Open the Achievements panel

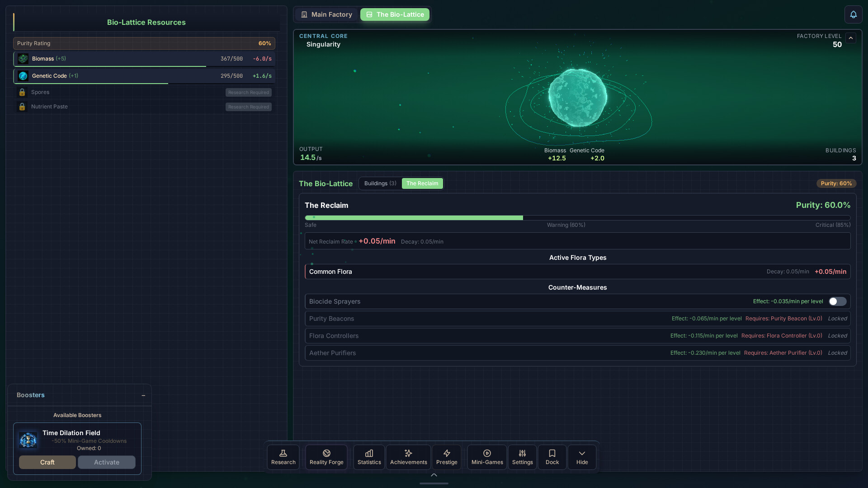coord(408,457)
